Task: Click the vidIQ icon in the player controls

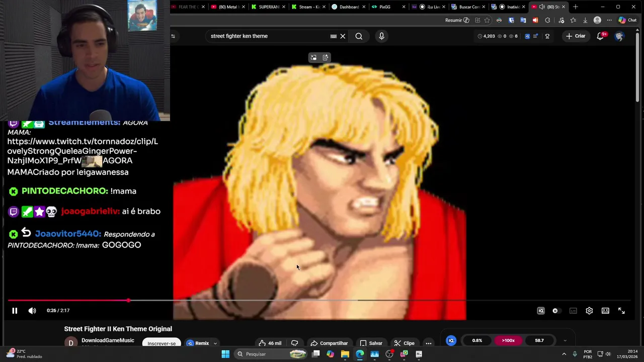Action: [x=541, y=311]
